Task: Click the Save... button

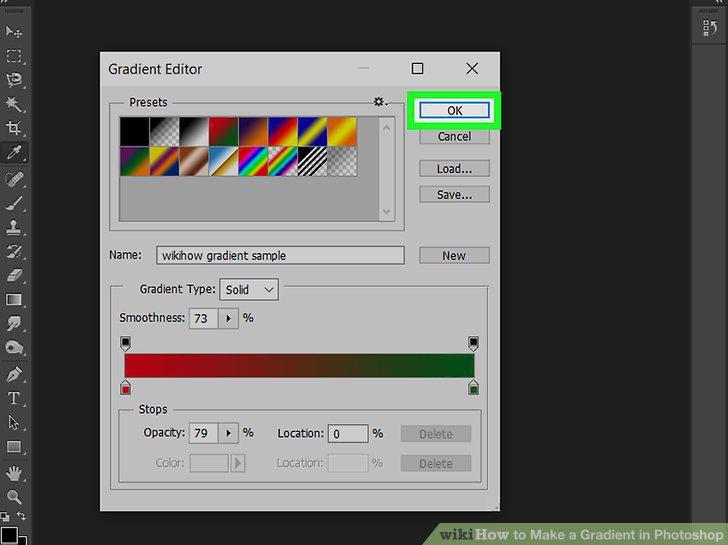Action: tap(454, 195)
